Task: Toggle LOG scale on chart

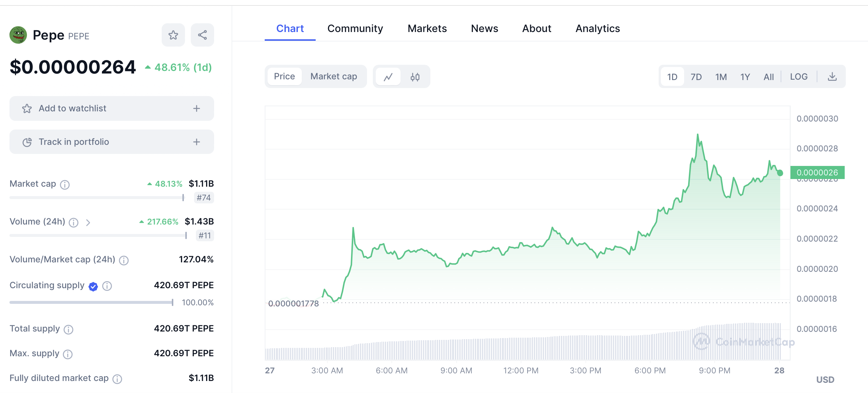Action: click(x=798, y=77)
